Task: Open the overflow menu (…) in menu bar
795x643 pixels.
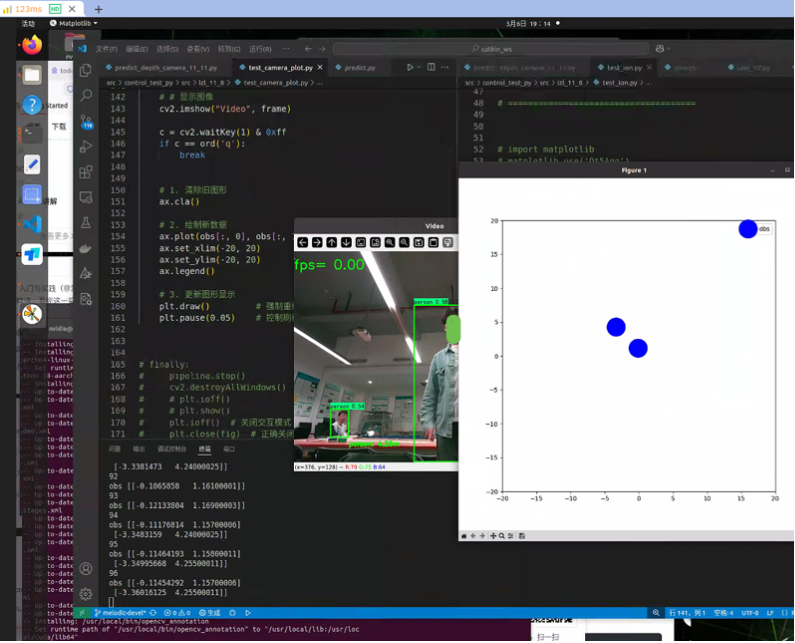Action: pos(286,49)
